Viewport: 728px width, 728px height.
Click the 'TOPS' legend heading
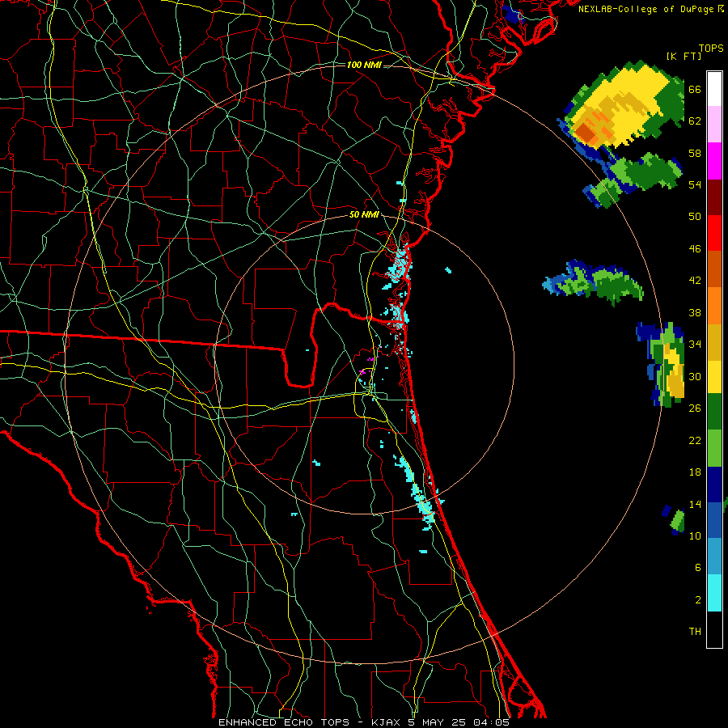pos(711,49)
